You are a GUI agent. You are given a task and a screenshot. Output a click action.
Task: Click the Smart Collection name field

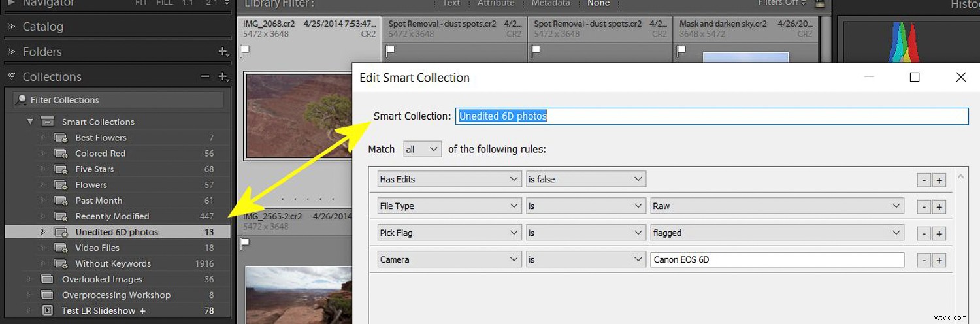711,116
